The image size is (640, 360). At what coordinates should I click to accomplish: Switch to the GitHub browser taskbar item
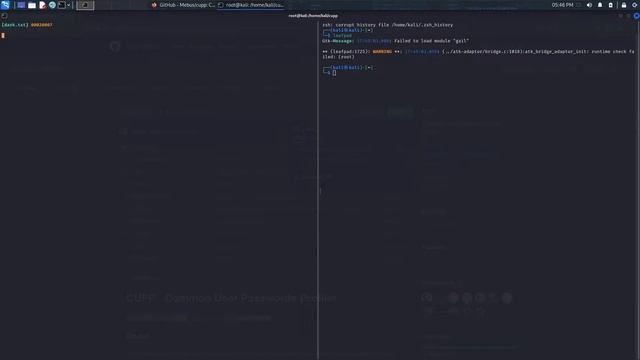[183, 5]
